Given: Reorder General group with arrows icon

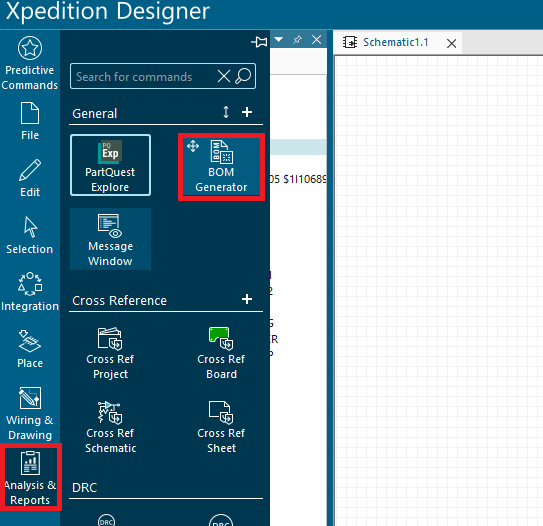Looking at the screenshot, I should point(226,112).
